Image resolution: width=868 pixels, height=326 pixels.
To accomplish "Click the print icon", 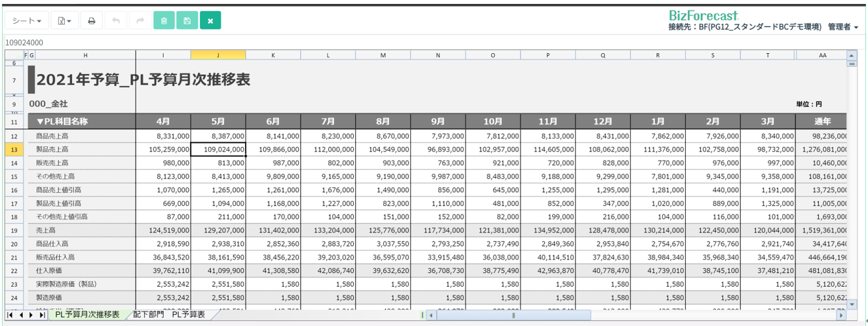I will pos(92,21).
